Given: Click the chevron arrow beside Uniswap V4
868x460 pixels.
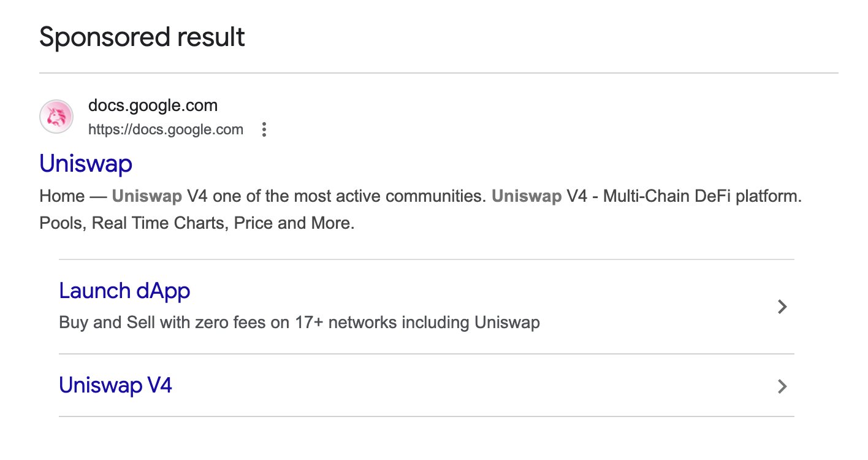Looking at the screenshot, I should [x=782, y=386].
